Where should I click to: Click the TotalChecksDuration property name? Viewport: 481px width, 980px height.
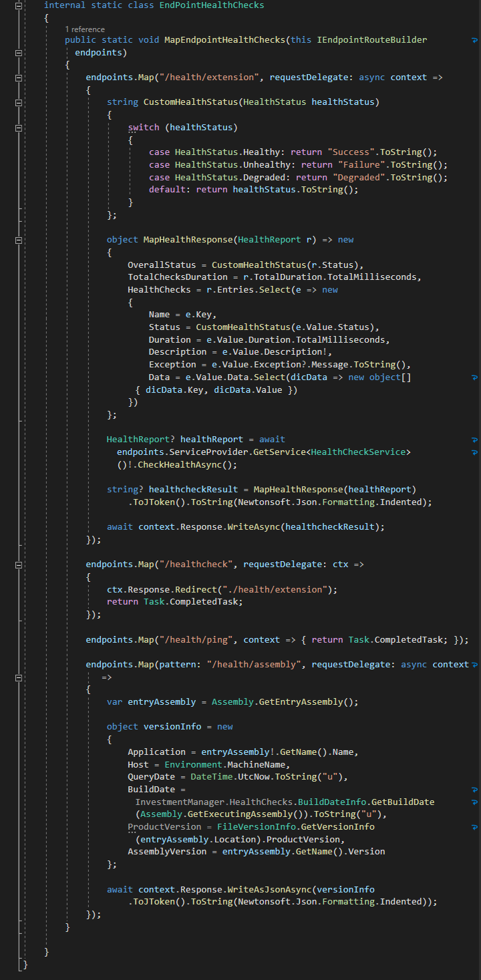coord(178,277)
